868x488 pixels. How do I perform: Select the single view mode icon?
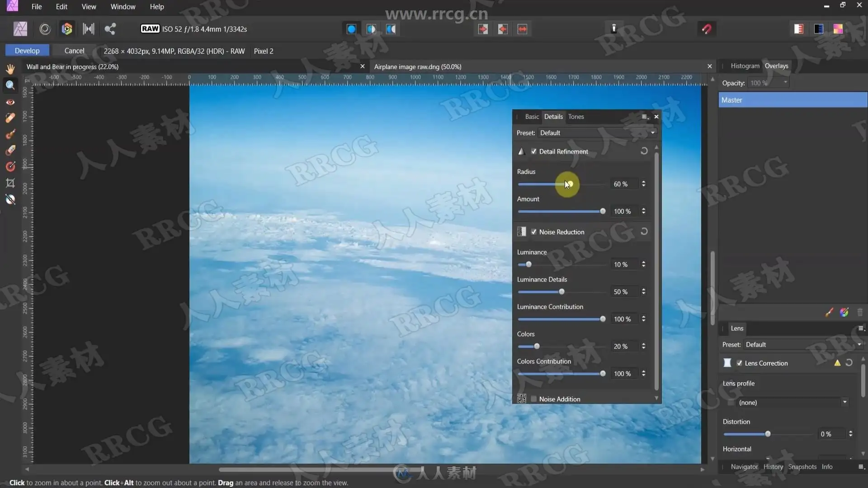pyautogui.click(x=351, y=29)
